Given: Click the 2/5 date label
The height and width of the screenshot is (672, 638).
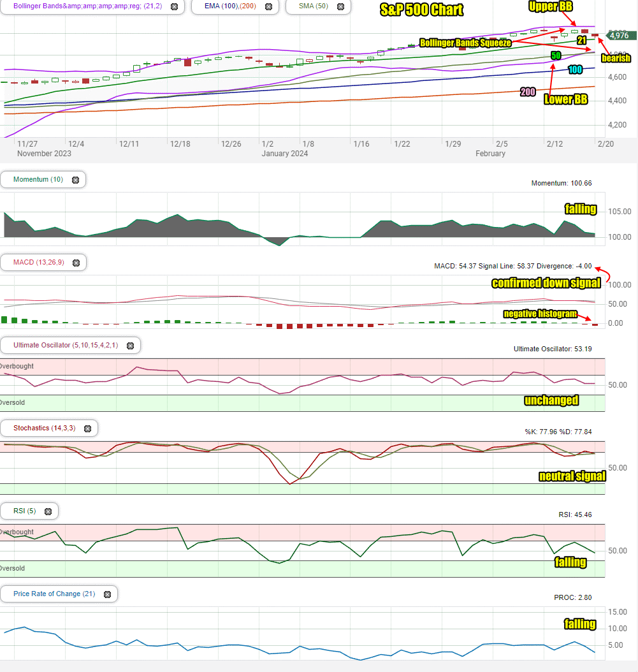Looking at the screenshot, I should 502,144.
